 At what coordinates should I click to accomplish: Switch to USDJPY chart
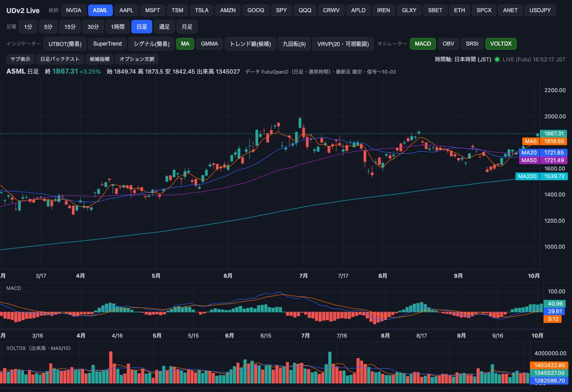point(540,10)
